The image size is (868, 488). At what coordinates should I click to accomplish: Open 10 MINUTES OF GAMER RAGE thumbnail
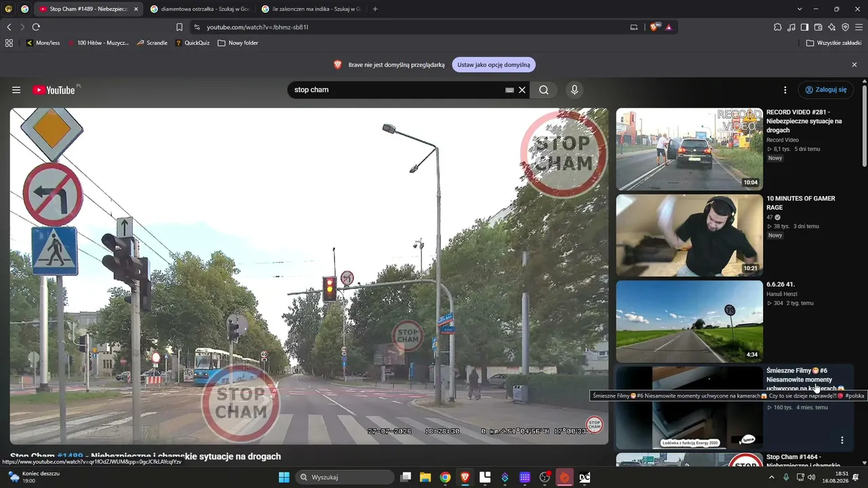click(689, 235)
